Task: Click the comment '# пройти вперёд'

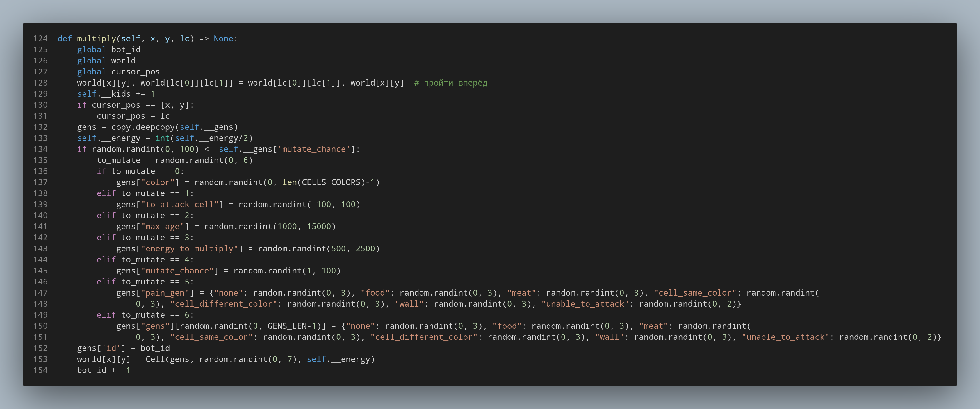Action: [x=450, y=83]
